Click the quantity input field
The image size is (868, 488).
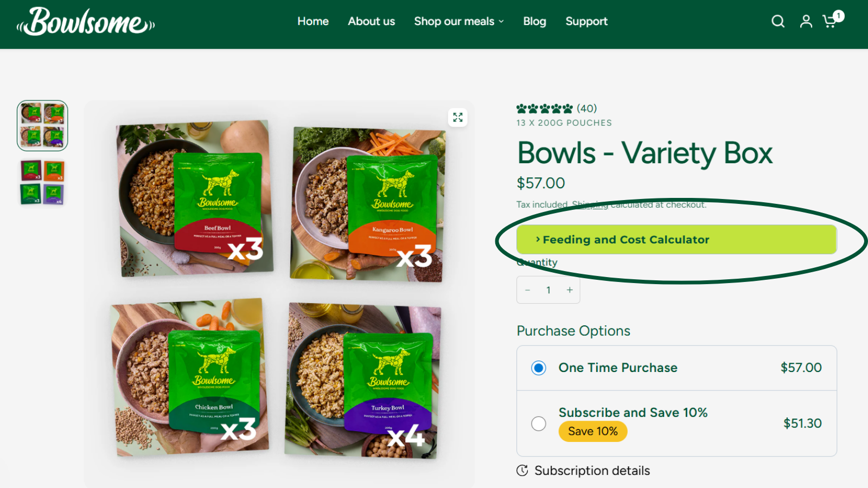(x=548, y=290)
